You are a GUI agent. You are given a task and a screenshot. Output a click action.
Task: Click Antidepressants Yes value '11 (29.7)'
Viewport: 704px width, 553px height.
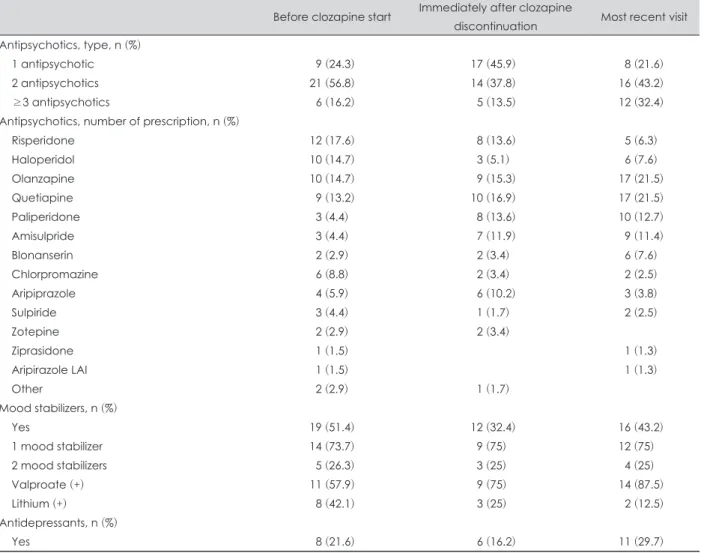[641, 542]
